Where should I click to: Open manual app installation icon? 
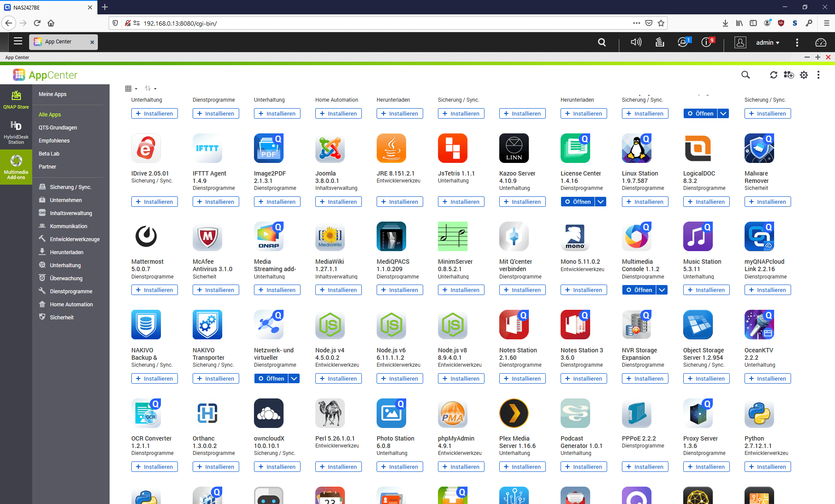(788, 75)
